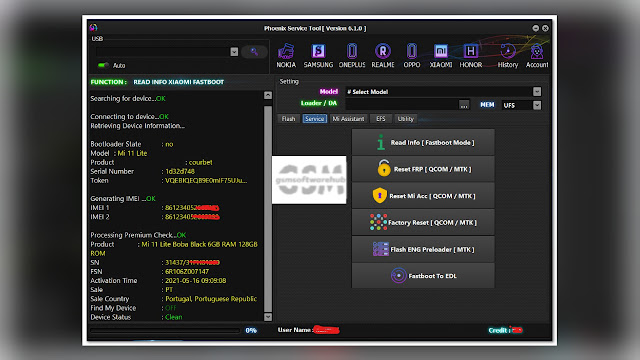This screenshot has height=360, width=640.
Task: Click Find My Device value 'OFF'
Action: coord(171,308)
